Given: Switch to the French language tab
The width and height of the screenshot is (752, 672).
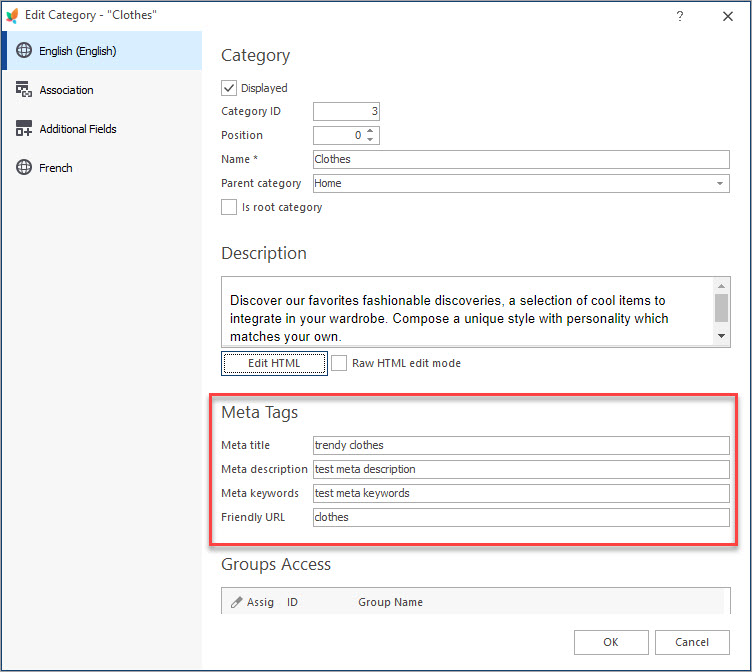Looking at the screenshot, I should [x=102, y=167].
